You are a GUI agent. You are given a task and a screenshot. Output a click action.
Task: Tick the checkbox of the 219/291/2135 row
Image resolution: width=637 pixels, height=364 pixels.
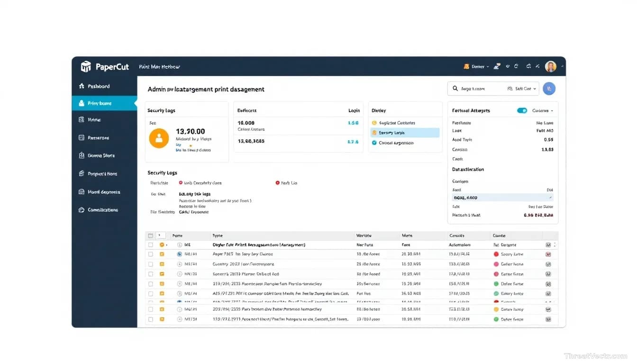[x=151, y=284]
